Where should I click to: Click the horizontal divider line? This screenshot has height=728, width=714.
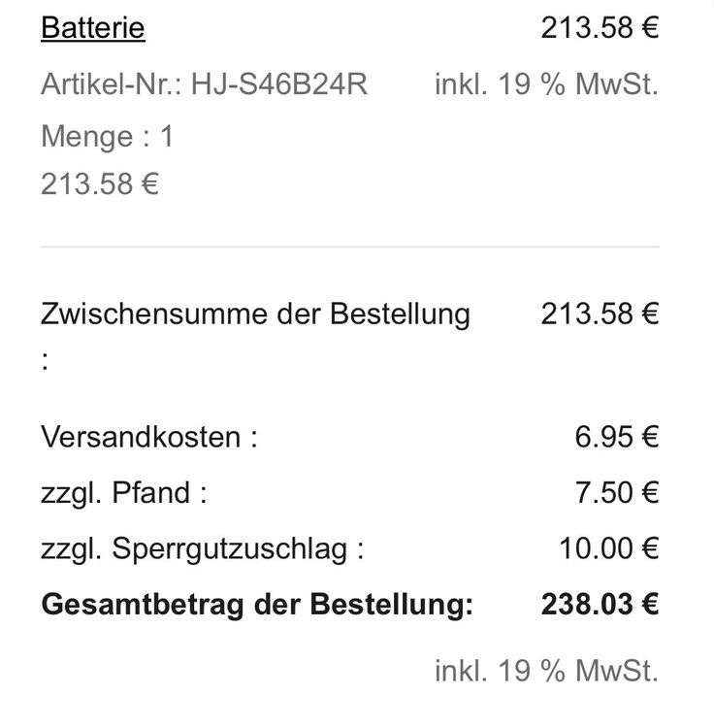tap(350, 247)
